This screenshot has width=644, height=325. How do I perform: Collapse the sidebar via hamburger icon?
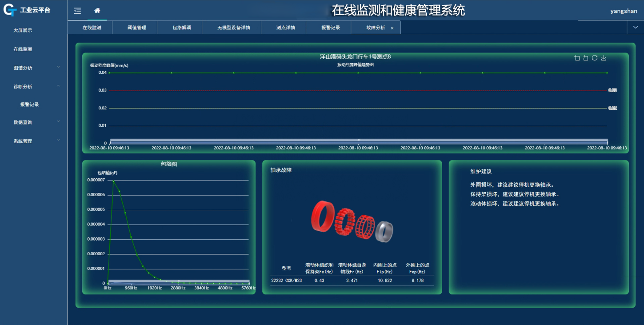point(77,11)
